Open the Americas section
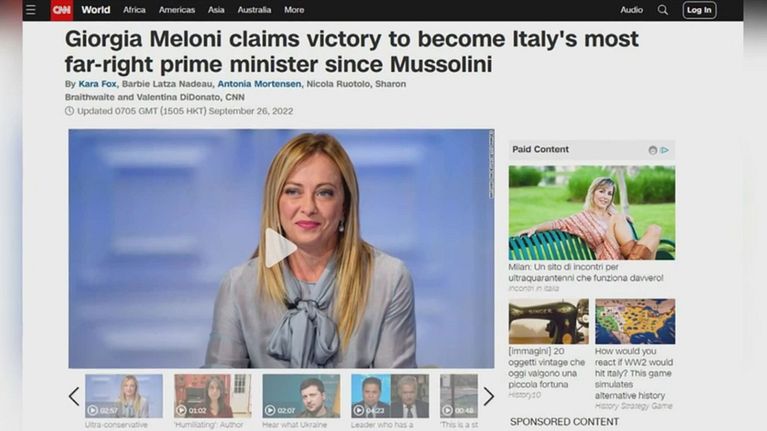 [177, 10]
